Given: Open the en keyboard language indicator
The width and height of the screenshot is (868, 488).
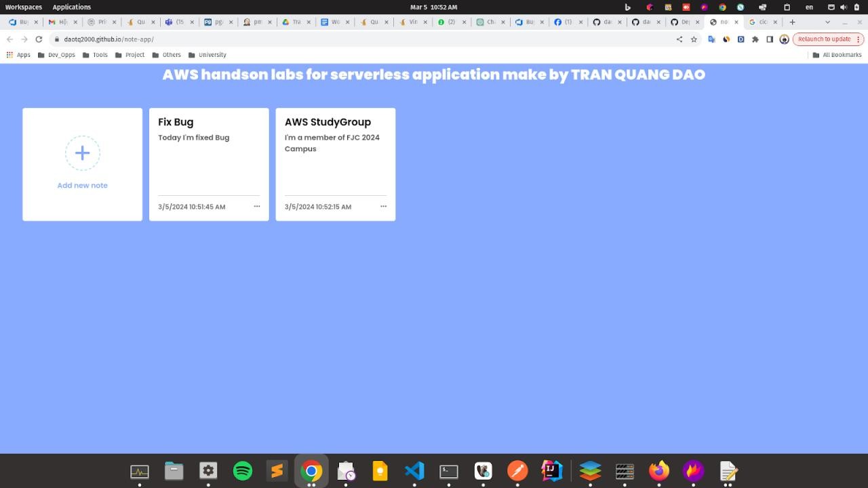Looking at the screenshot, I should [x=809, y=7].
